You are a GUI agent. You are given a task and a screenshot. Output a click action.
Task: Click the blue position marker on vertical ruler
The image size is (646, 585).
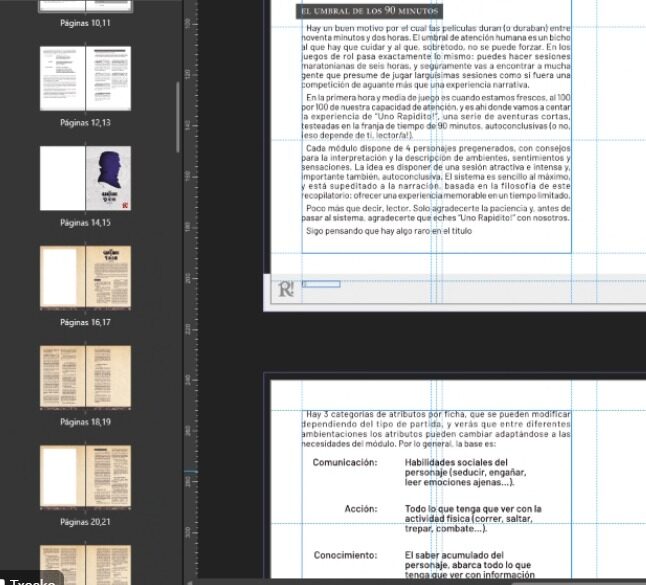(x=191, y=471)
